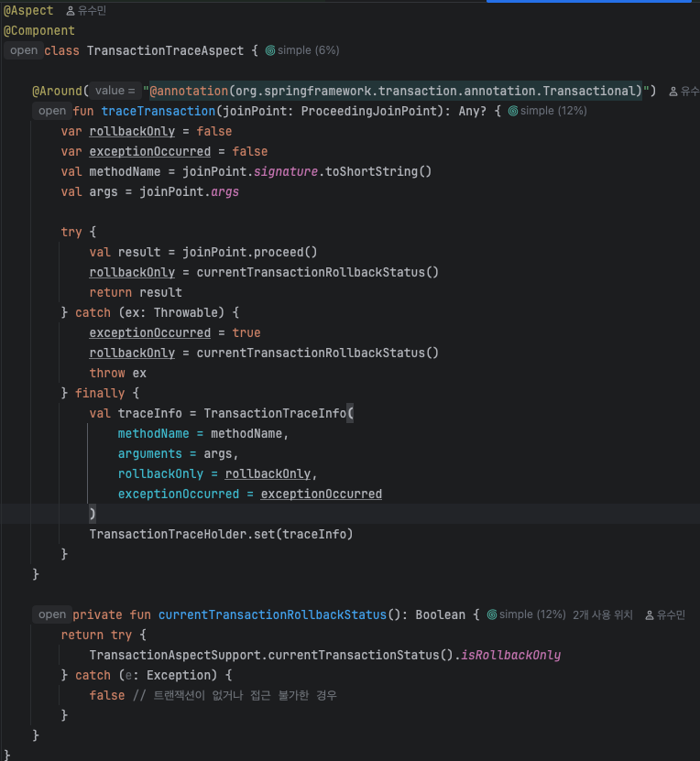The width and height of the screenshot is (700, 761).
Task: Click the TransactionTraceHolder identifier
Action: click(x=168, y=535)
